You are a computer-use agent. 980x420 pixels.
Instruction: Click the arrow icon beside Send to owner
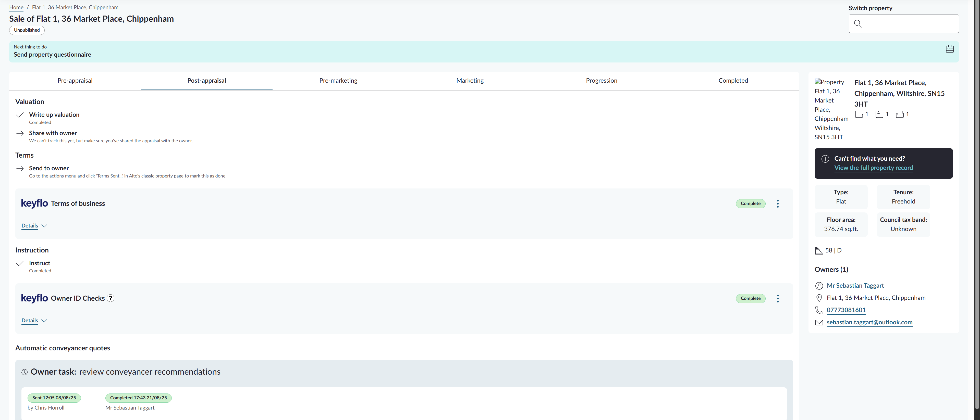(20, 168)
